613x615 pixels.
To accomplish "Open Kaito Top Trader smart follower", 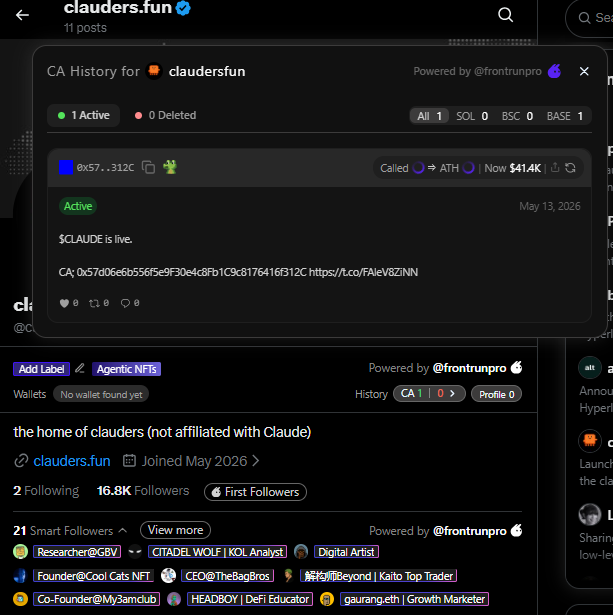I will click(x=378, y=576).
